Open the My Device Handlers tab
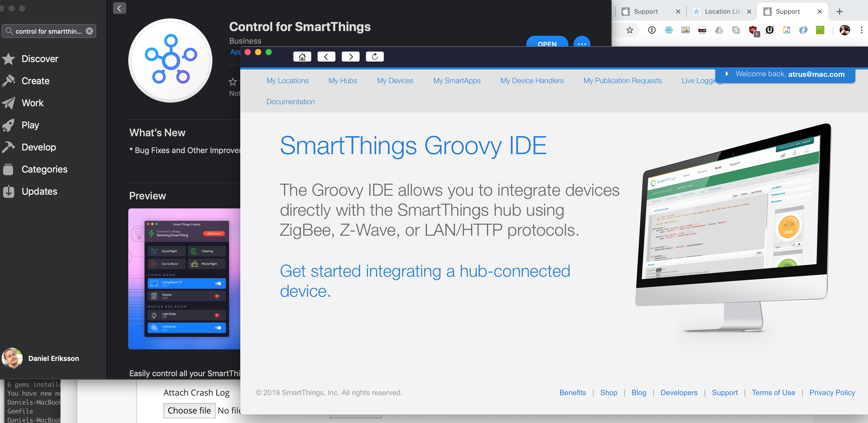This screenshot has width=868, height=423. point(532,80)
